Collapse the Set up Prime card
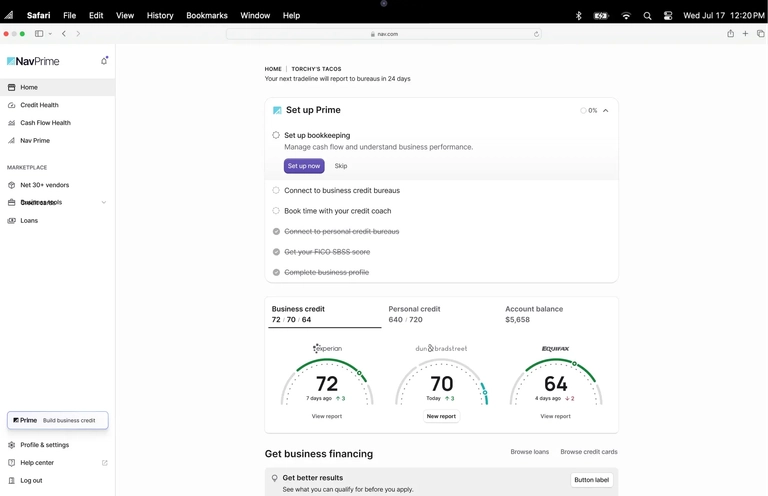The width and height of the screenshot is (768, 496). pos(606,111)
